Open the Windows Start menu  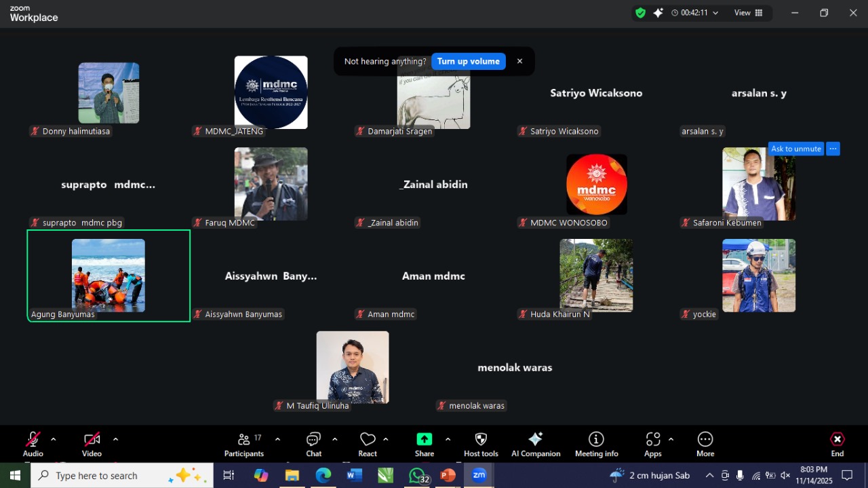14,475
